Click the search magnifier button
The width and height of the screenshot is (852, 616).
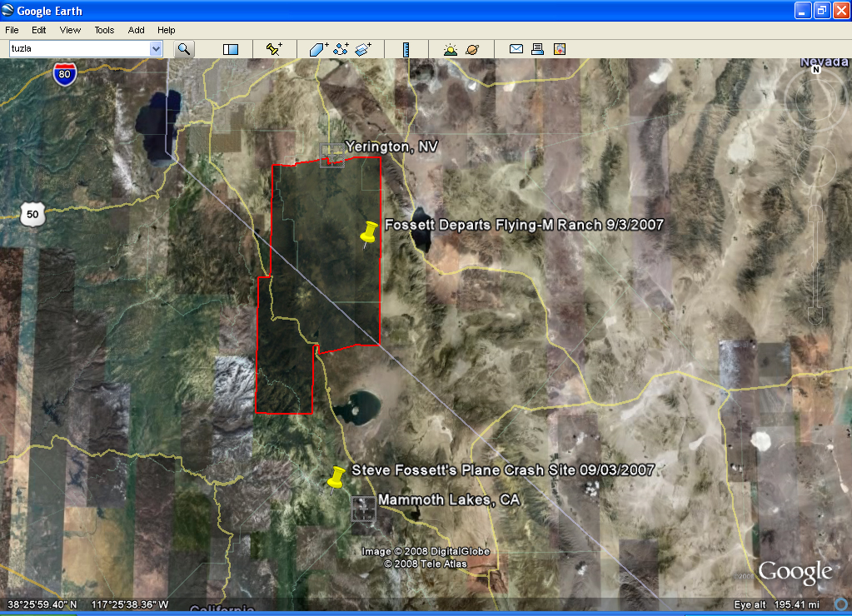pyautogui.click(x=184, y=50)
